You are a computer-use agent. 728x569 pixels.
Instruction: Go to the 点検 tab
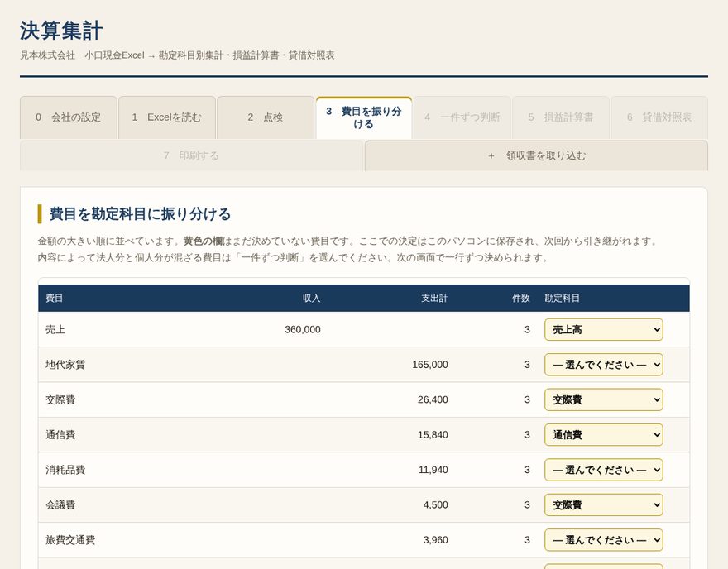(x=266, y=117)
